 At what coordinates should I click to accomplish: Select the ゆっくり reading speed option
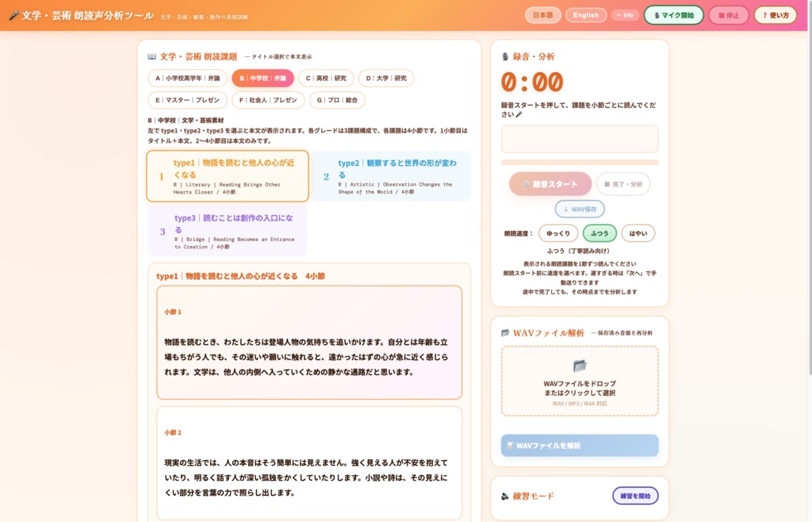pyautogui.click(x=557, y=233)
